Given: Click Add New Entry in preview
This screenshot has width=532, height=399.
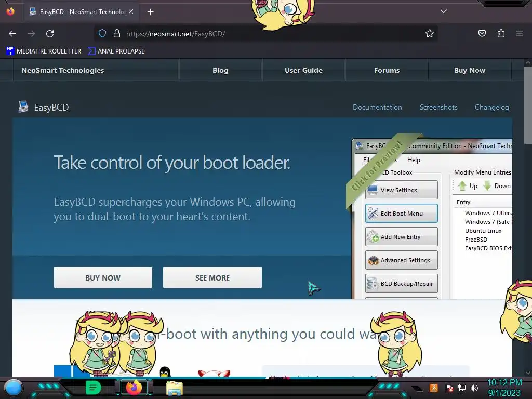Looking at the screenshot, I should (402, 237).
